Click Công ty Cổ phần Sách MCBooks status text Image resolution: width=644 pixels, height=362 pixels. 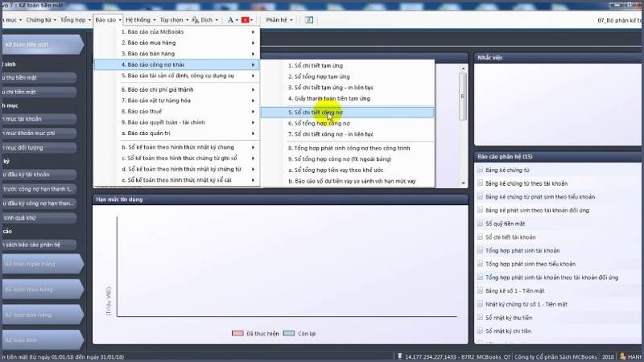pyautogui.click(x=555, y=356)
